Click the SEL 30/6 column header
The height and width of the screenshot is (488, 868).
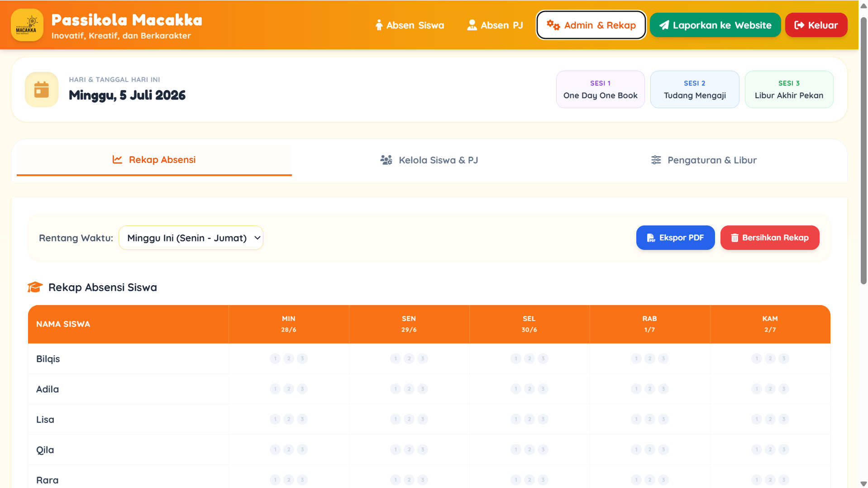[529, 324]
